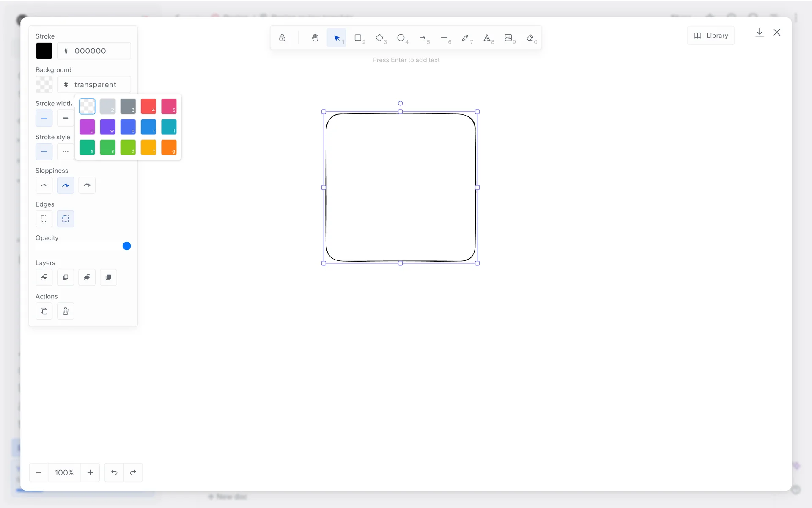Viewport: 812px width, 508px height.
Task: Select the Text tool
Action: tap(487, 38)
